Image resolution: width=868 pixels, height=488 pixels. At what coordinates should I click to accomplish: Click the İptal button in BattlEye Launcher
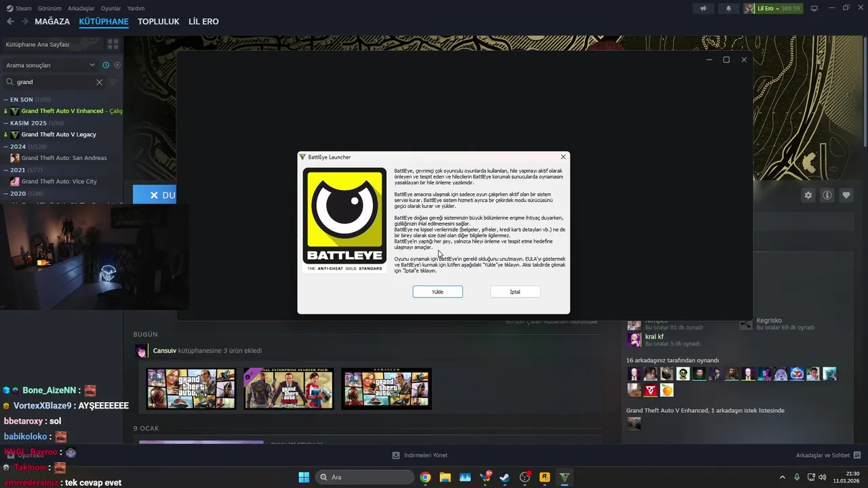(515, 291)
